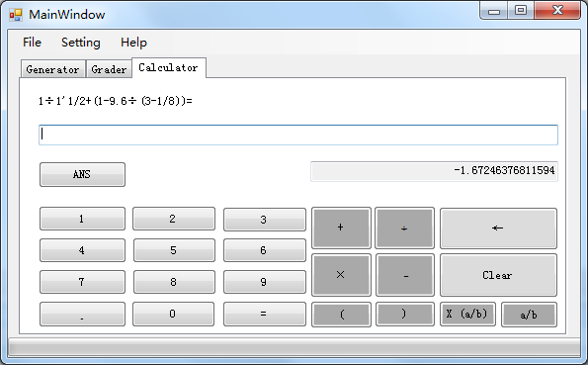Click the equals button
Screen dimensions: 588x365
265,314
